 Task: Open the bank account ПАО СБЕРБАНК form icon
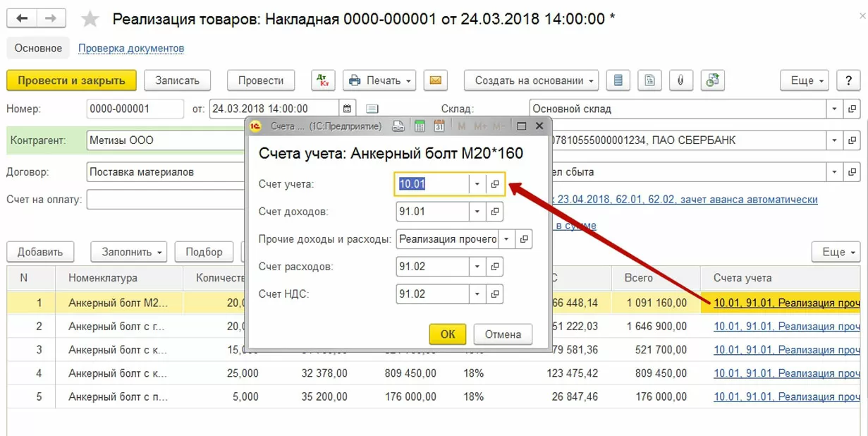point(852,140)
